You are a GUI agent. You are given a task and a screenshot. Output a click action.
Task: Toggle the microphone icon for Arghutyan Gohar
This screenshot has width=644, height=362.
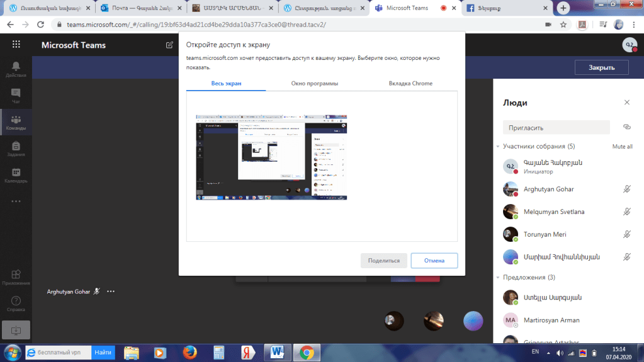point(626,189)
